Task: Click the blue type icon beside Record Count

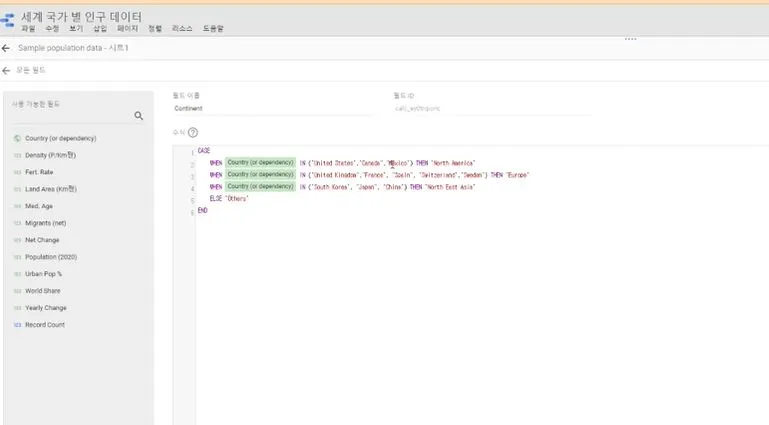Action: (x=17, y=325)
